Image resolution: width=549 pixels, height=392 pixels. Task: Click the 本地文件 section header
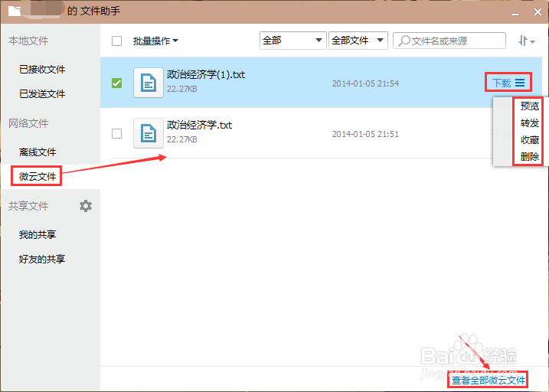[x=28, y=41]
